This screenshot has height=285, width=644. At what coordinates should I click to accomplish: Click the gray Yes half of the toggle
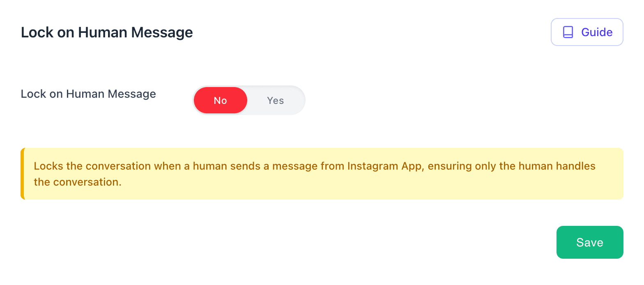click(275, 101)
